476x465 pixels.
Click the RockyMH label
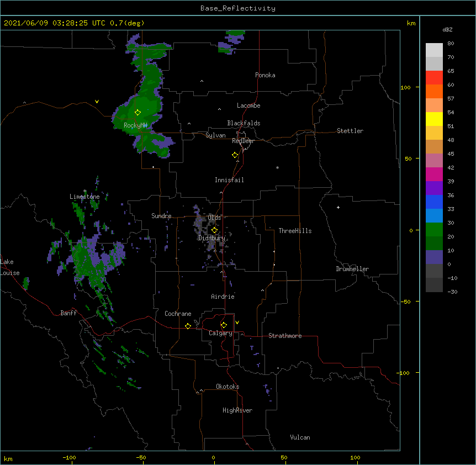click(x=135, y=125)
